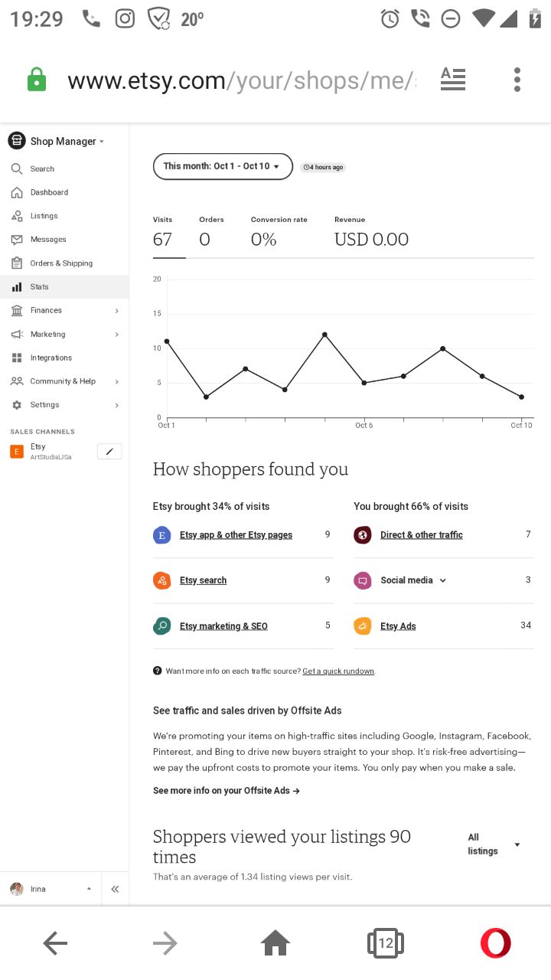Screen dimensions: 551x980
Task: Expand the Community & Help submenu arrow
Action: (116, 381)
